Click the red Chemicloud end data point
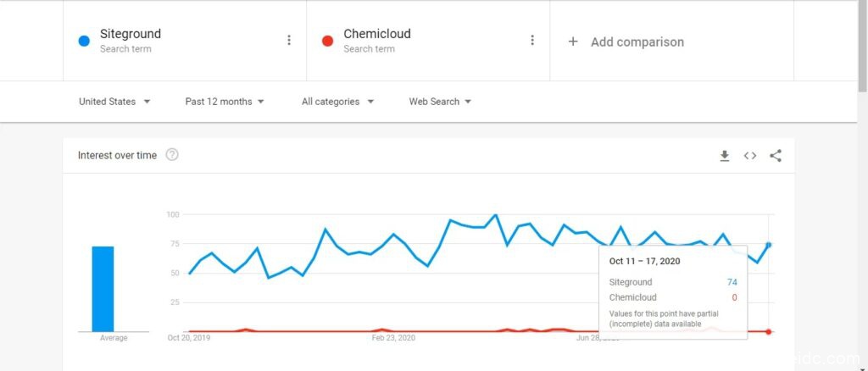This screenshot has width=868, height=371. (769, 331)
